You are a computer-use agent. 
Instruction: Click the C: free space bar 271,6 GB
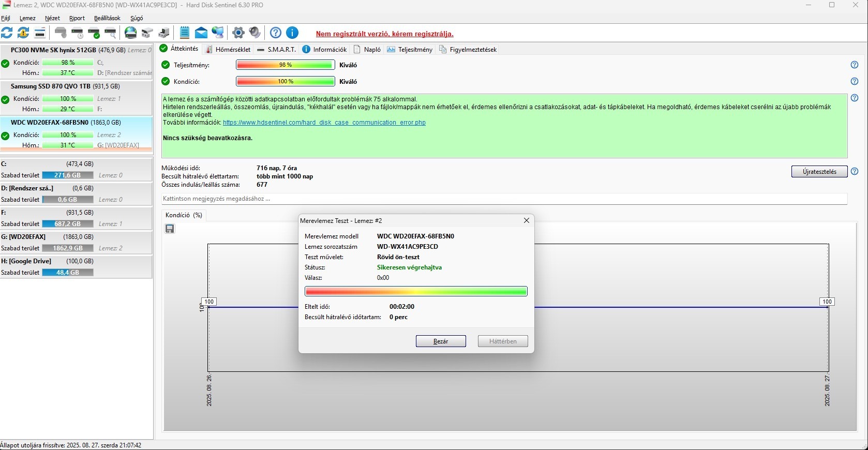[x=68, y=175]
